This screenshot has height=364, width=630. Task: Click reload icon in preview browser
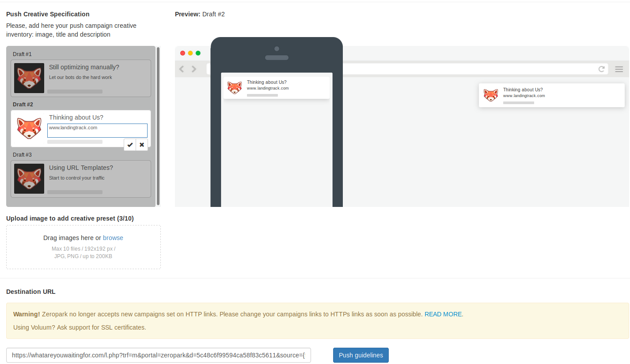click(x=601, y=69)
